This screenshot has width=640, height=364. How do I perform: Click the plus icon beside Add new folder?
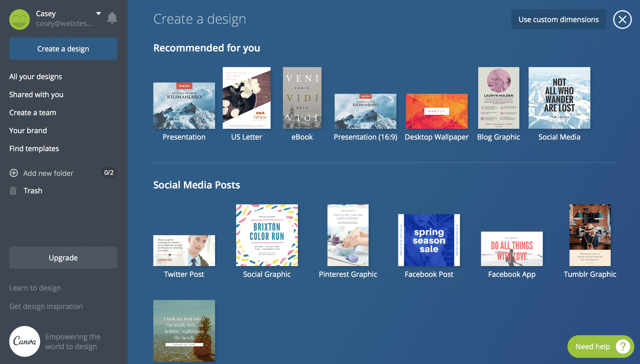pyautogui.click(x=14, y=173)
